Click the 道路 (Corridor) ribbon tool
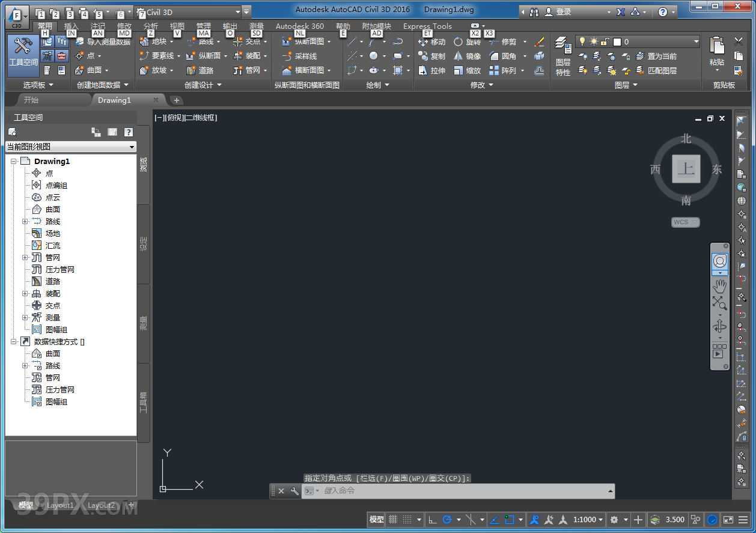The width and height of the screenshot is (756, 533). [x=200, y=70]
